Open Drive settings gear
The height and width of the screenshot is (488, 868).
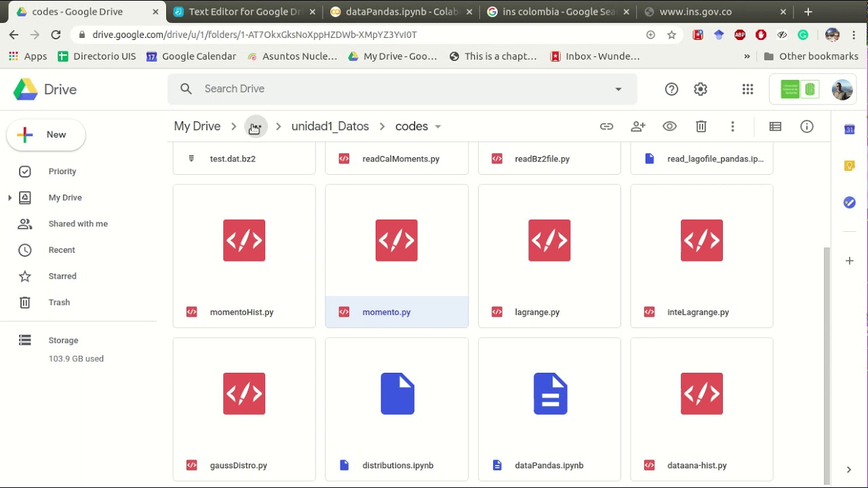pos(701,89)
